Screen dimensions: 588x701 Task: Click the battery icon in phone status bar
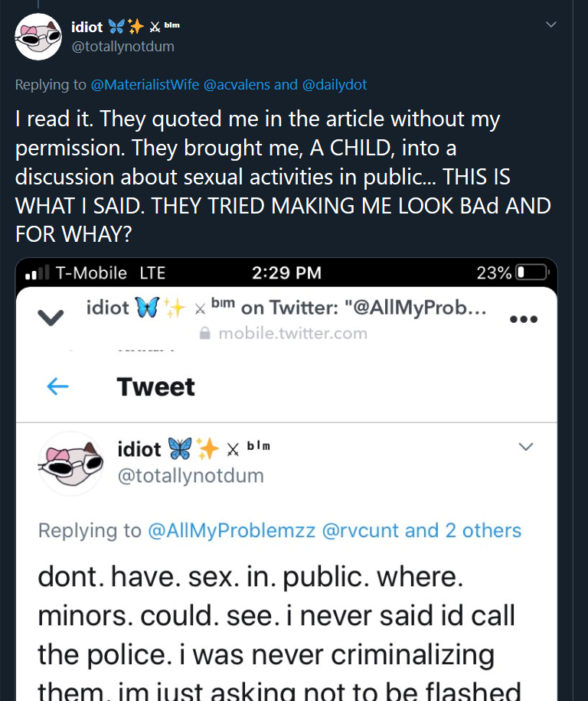coord(532,272)
